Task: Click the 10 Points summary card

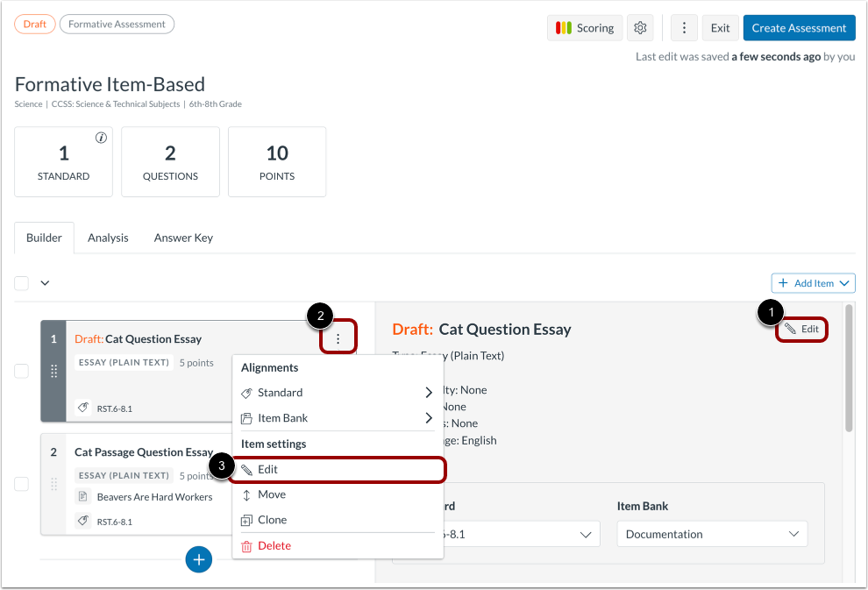Action: [277, 161]
